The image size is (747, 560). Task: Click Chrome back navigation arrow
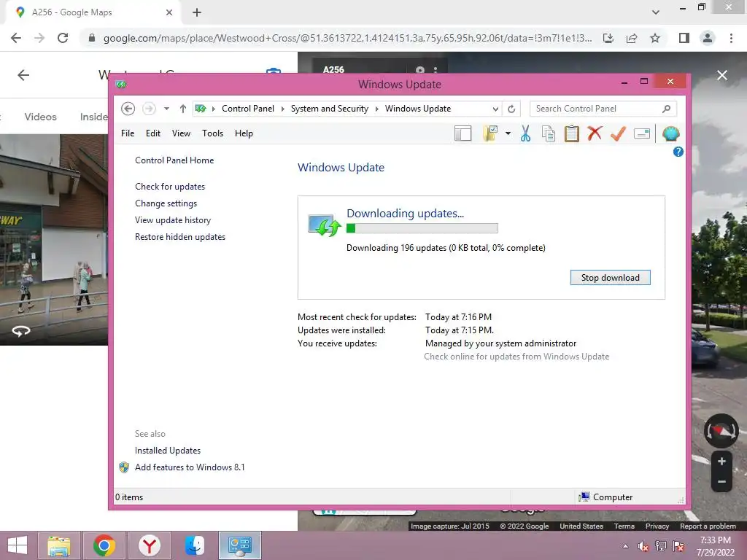click(x=16, y=38)
